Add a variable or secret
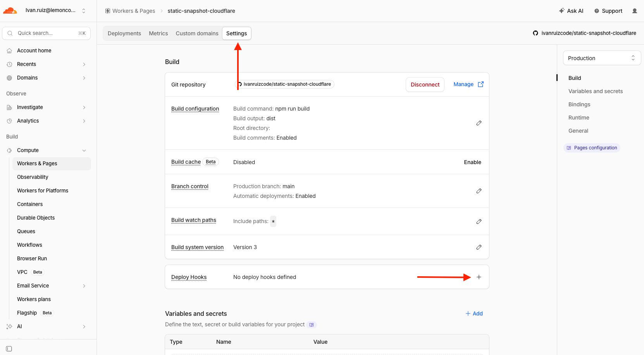 (474, 313)
